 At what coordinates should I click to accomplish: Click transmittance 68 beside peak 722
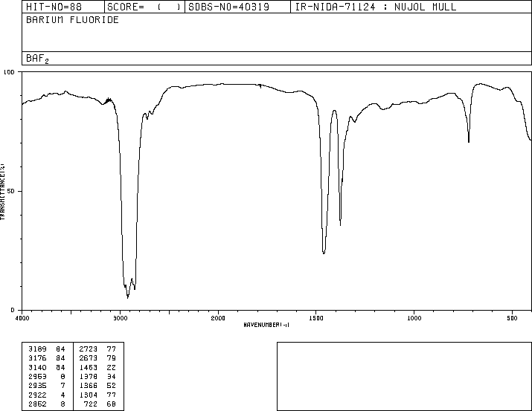coord(112,404)
